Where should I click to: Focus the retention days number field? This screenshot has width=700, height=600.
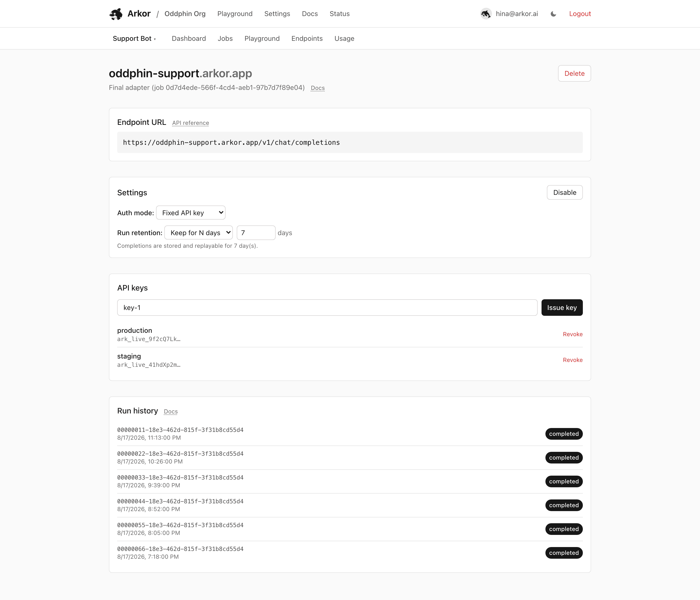(x=256, y=233)
